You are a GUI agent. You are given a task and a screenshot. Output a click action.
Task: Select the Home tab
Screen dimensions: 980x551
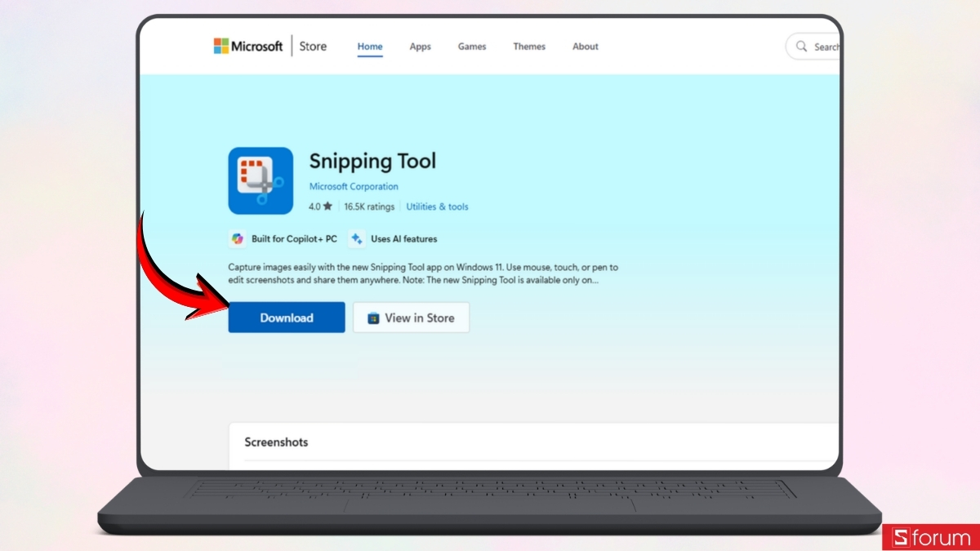(x=370, y=47)
